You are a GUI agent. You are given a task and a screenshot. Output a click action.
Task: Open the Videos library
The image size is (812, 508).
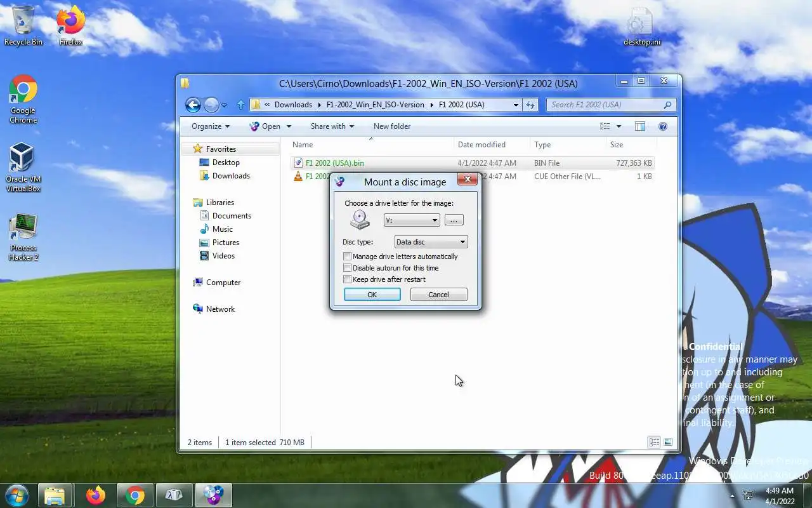223,256
